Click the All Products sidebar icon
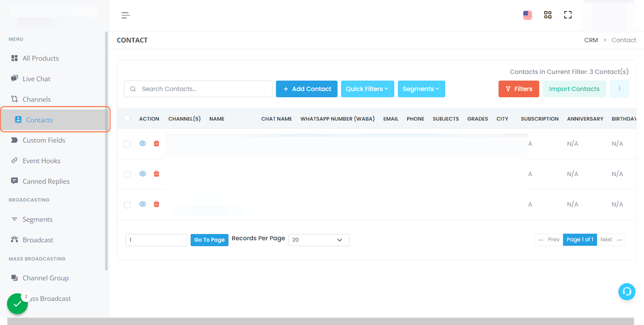Screen dimensions: 644x325 pyautogui.click(x=14, y=58)
